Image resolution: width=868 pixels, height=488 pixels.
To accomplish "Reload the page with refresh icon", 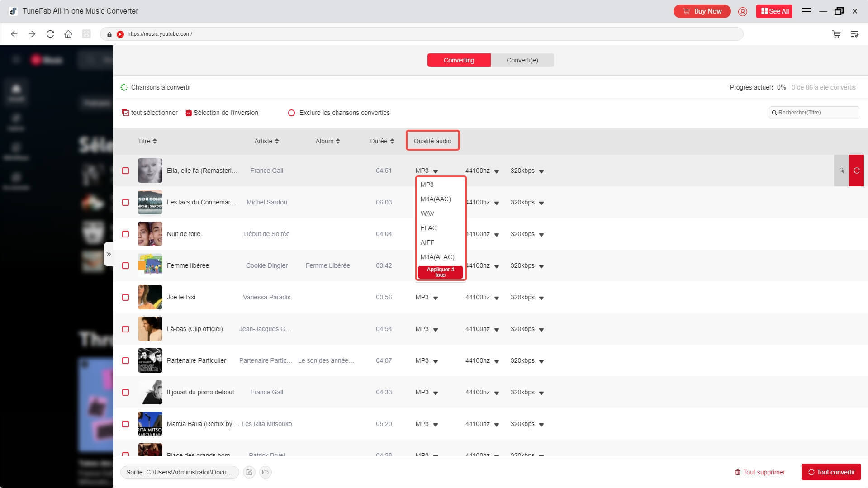I will pos(50,34).
